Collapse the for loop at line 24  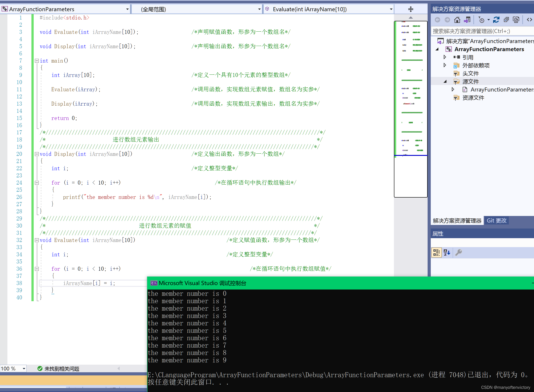click(37, 183)
